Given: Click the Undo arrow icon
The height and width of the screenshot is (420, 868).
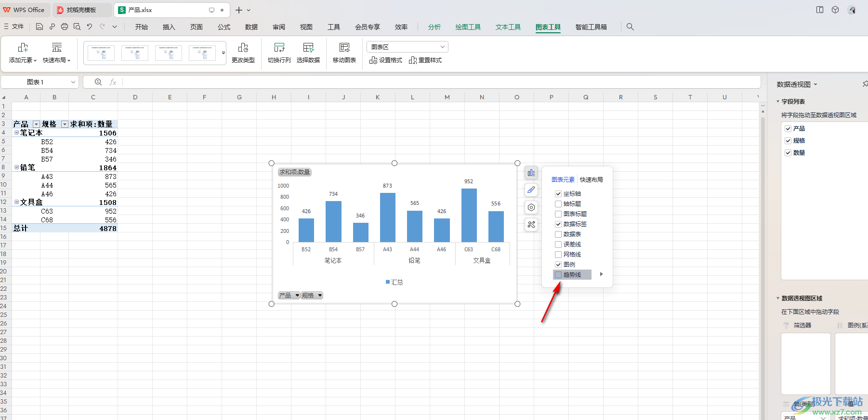Looking at the screenshot, I should click(90, 27).
